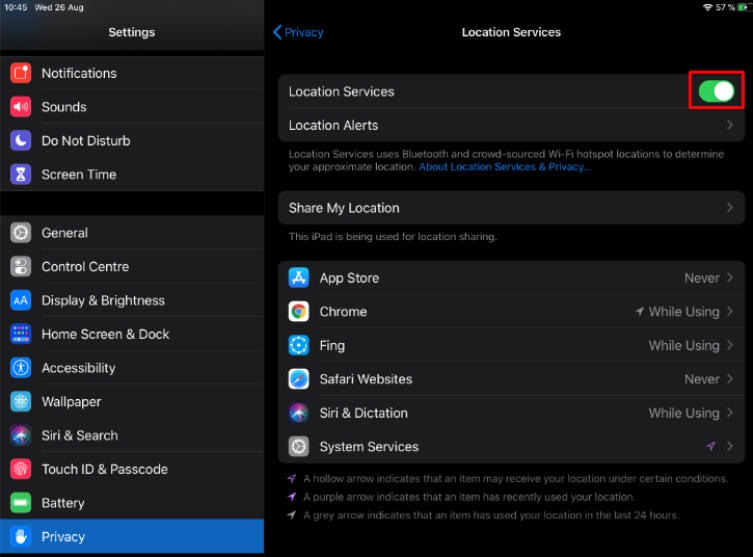This screenshot has width=753, height=557.
Task: Tap the Safari compass icon
Action: pyautogui.click(x=299, y=379)
